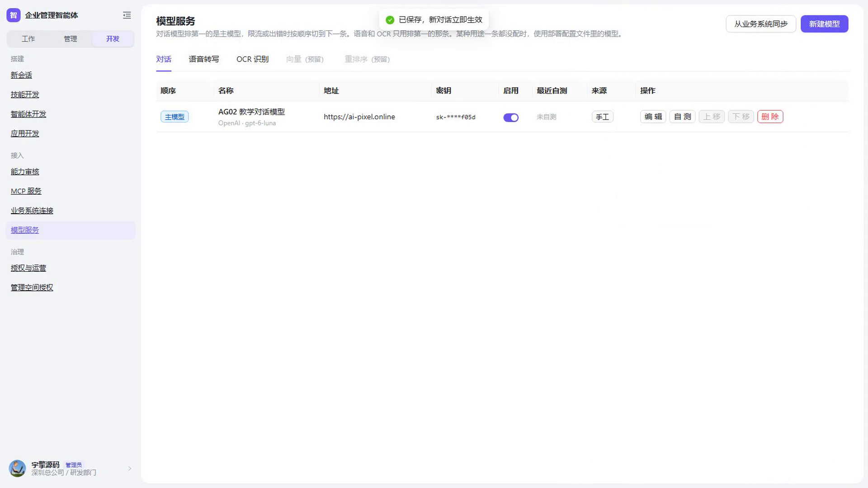Click the 重排序 (预留) tab

[367, 59]
